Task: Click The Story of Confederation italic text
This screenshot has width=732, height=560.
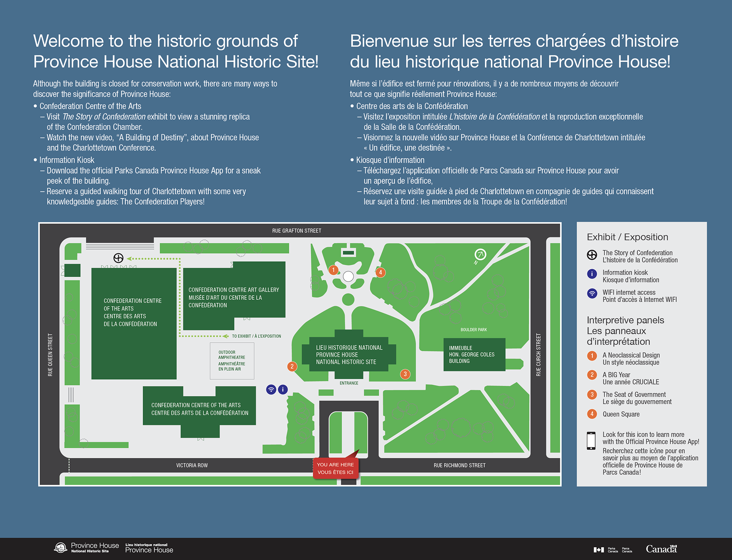Action: pyautogui.click(x=104, y=117)
